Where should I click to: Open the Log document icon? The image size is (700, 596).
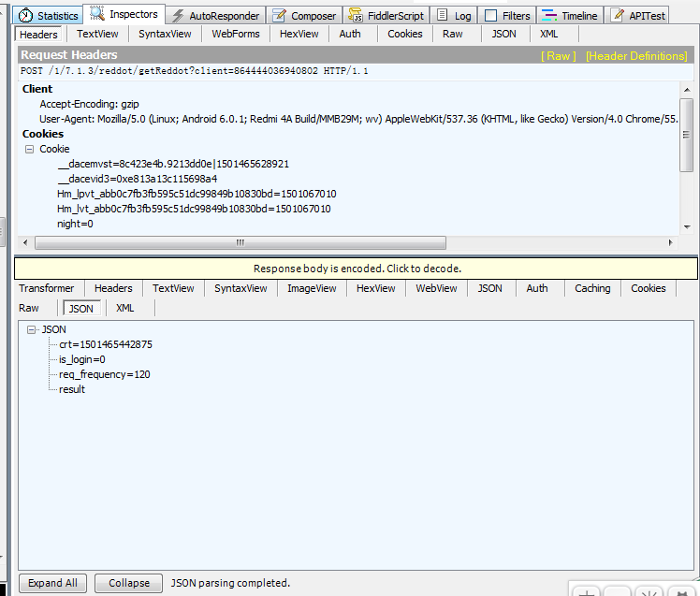pyautogui.click(x=442, y=15)
